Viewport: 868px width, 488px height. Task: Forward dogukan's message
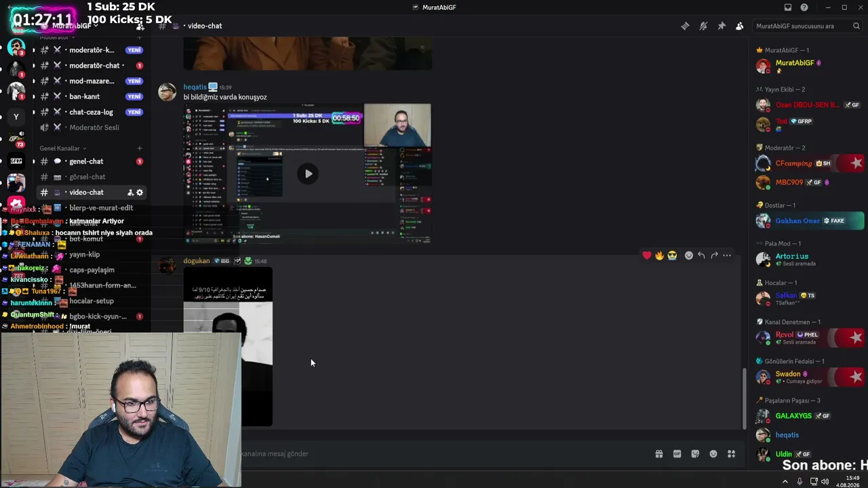[714, 256]
